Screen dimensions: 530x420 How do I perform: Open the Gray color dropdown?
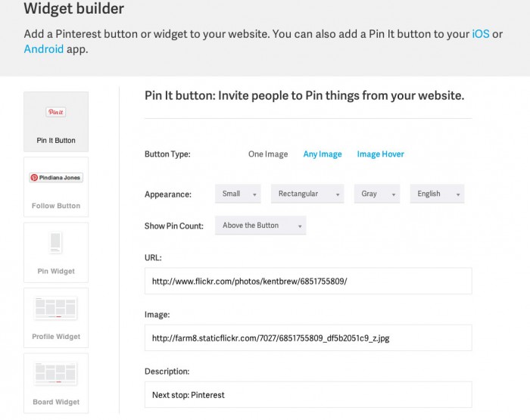376,194
